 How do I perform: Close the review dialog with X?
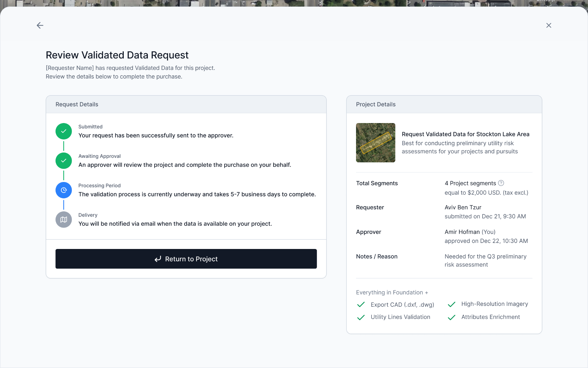[x=548, y=25]
